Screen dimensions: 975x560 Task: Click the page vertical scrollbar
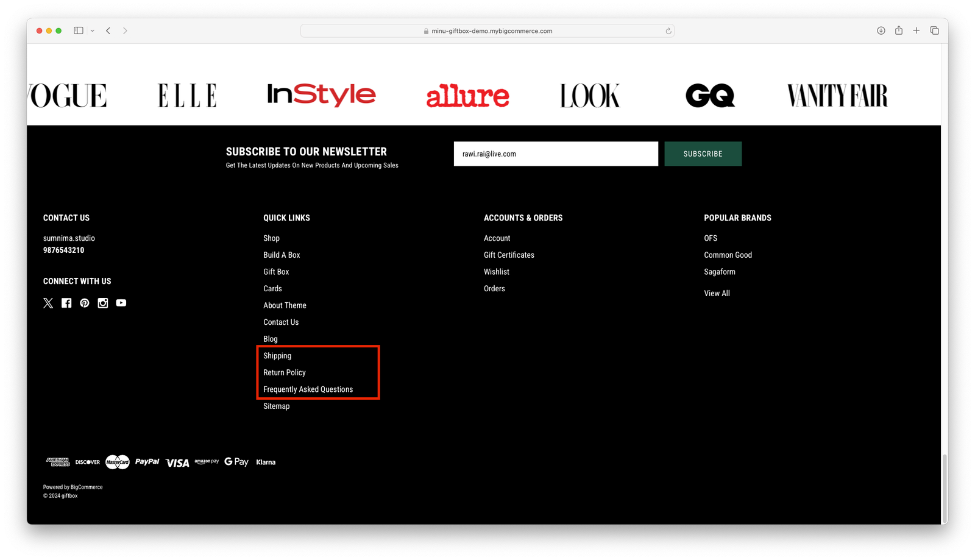945,489
